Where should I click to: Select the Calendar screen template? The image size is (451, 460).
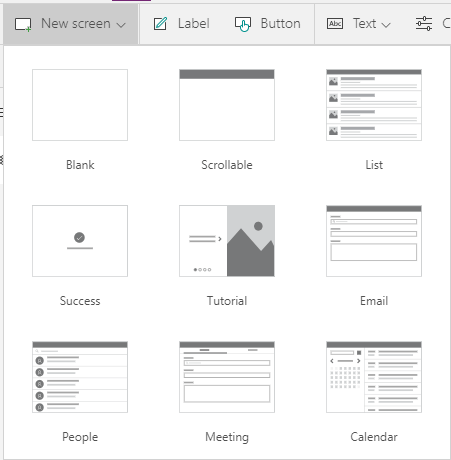[374, 377]
